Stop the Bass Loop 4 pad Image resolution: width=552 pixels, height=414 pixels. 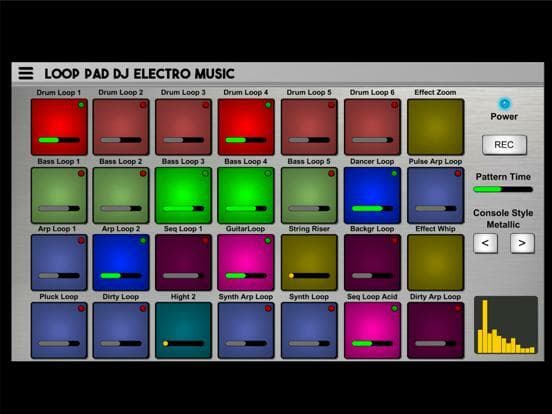[x=246, y=195]
